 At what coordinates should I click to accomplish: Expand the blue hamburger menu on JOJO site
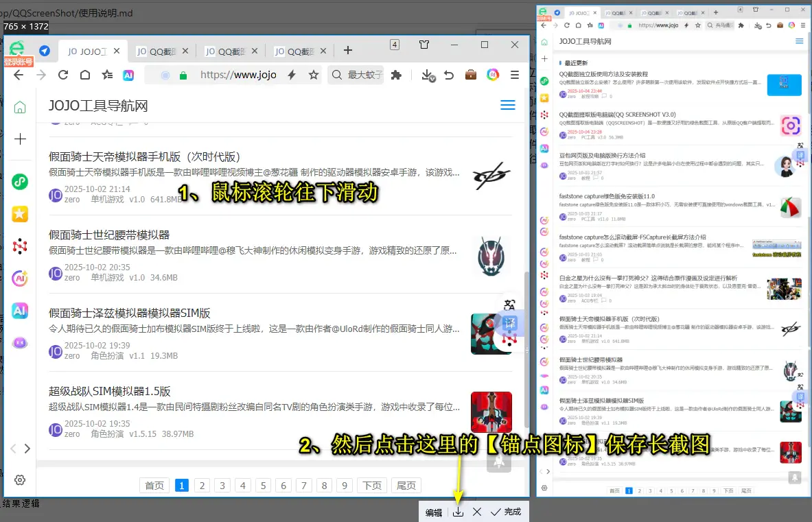[x=508, y=106]
